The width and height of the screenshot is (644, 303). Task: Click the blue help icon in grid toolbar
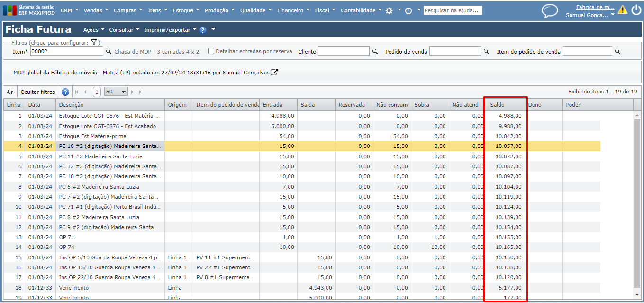65,92
